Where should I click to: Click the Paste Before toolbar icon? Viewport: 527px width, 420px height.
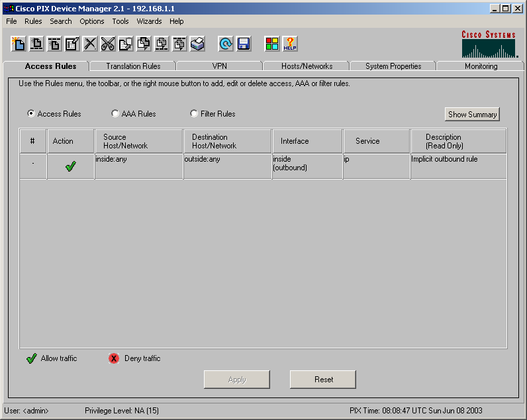tap(162, 44)
